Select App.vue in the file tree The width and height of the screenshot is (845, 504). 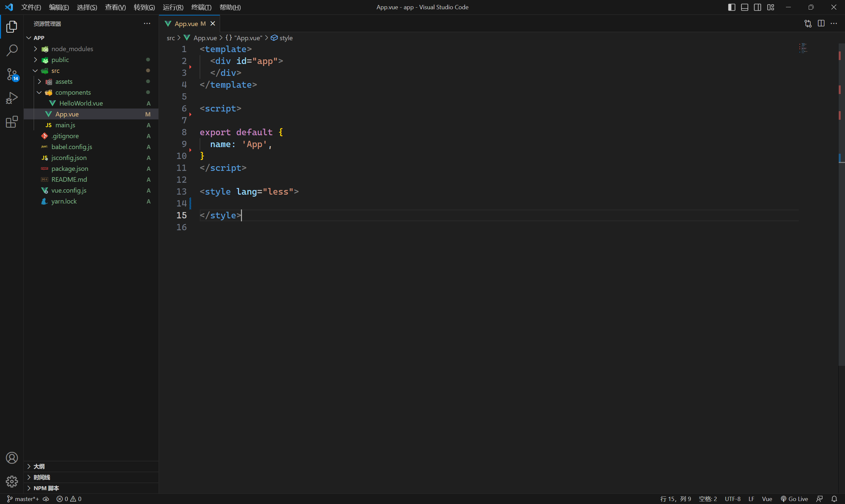(91, 114)
